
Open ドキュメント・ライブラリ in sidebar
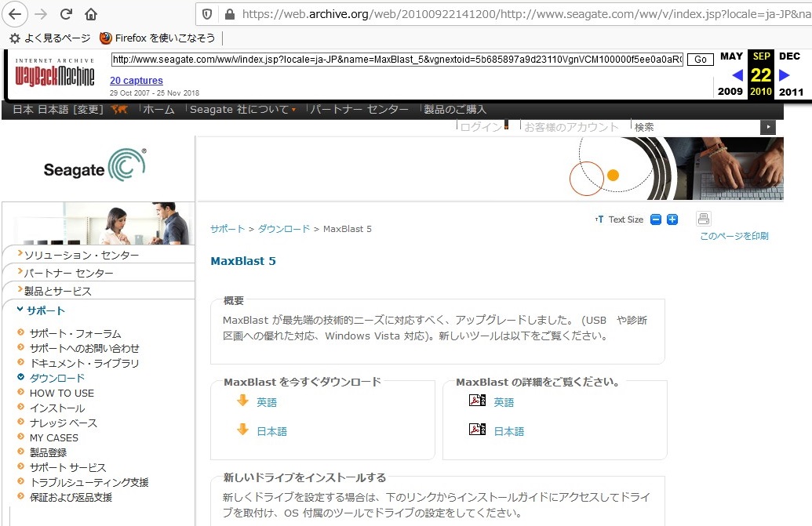coord(85,363)
